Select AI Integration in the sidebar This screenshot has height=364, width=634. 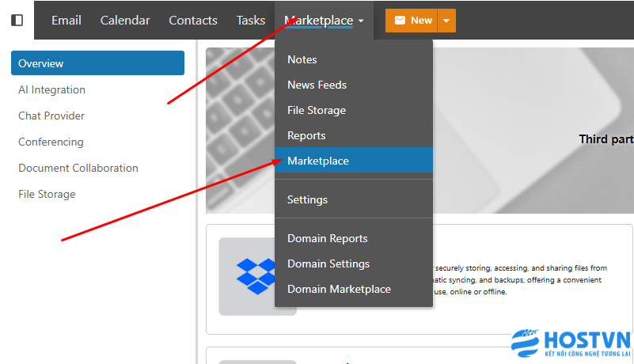pos(52,89)
